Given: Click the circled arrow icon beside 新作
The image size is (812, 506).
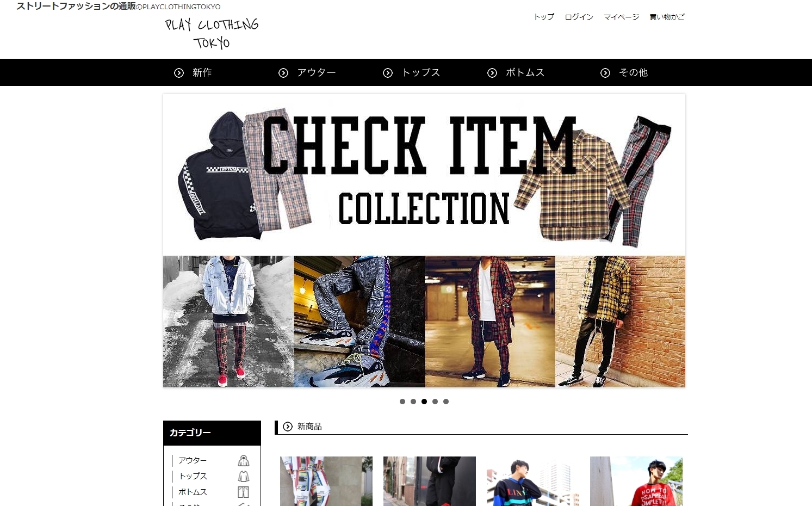Looking at the screenshot, I should click(179, 73).
